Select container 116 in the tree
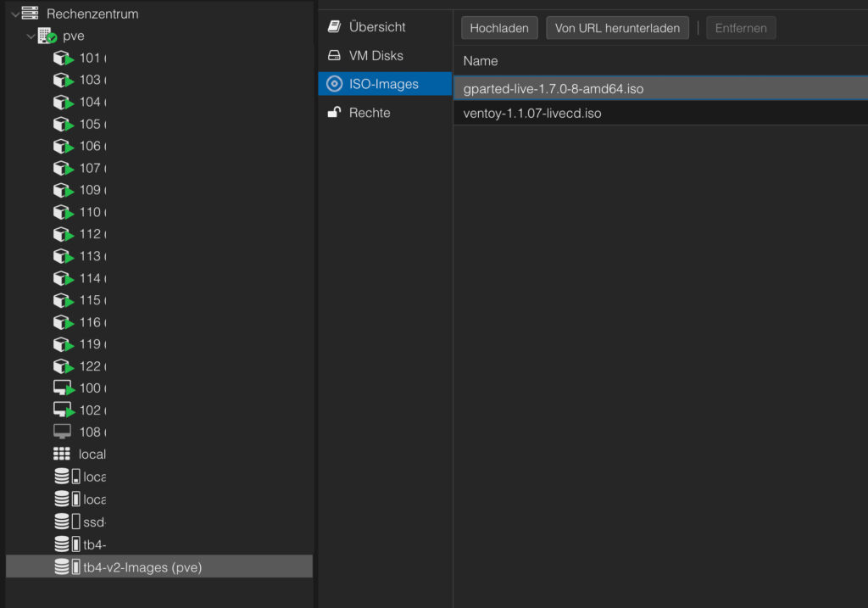868x608 pixels. click(x=89, y=322)
